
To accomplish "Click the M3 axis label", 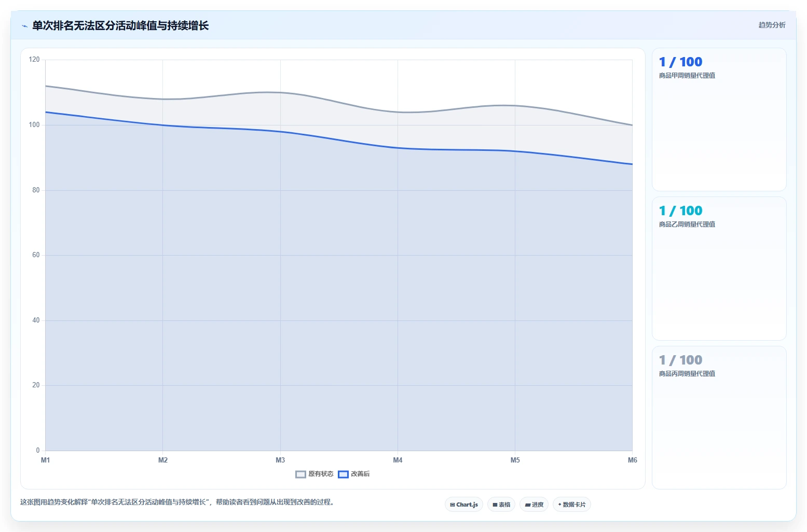I will 280,460.
